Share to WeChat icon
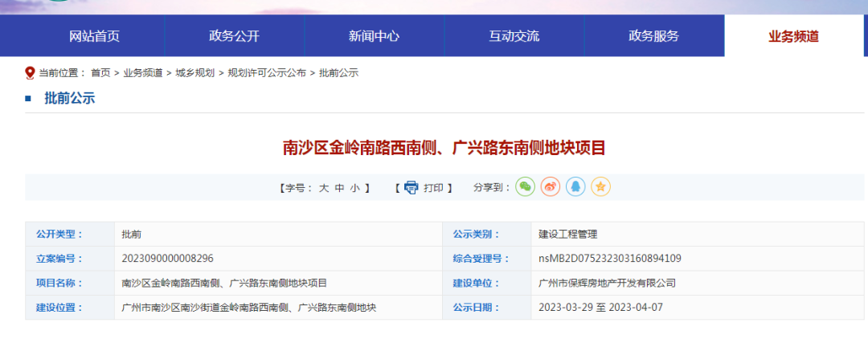This screenshot has height=343, width=868. 526,187
